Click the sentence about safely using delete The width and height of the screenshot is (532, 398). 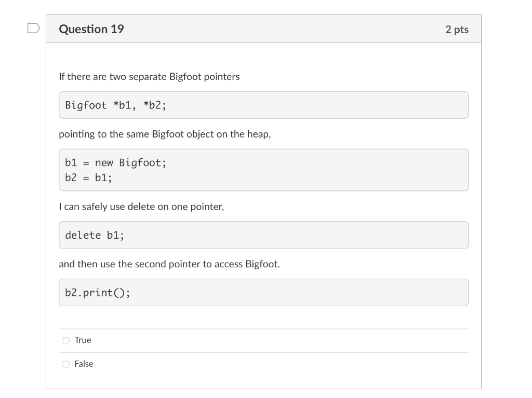click(141, 207)
